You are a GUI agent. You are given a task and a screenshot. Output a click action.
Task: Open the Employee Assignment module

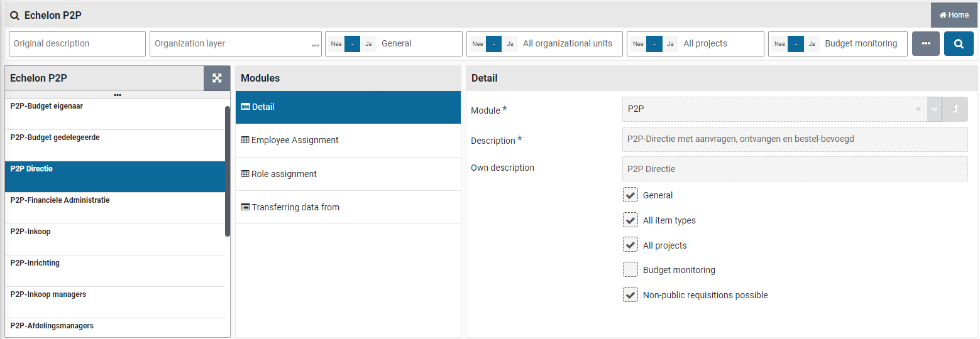pos(294,141)
